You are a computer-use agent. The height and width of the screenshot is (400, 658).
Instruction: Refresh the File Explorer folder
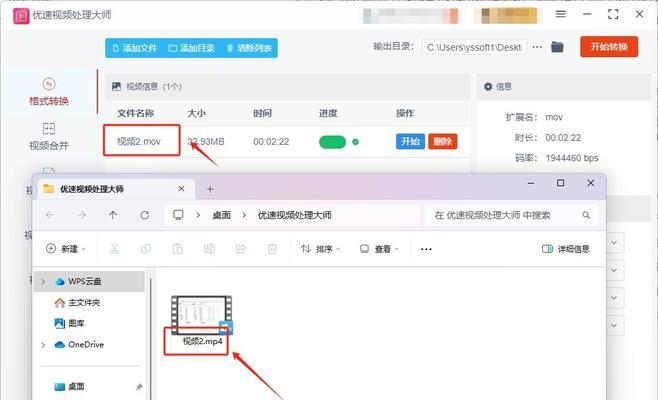tap(145, 215)
